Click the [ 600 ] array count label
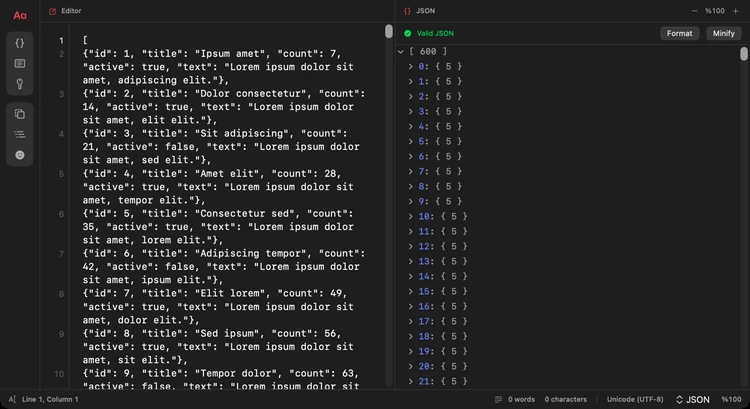This screenshot has width=750, height=409. (x=428, y=52)
